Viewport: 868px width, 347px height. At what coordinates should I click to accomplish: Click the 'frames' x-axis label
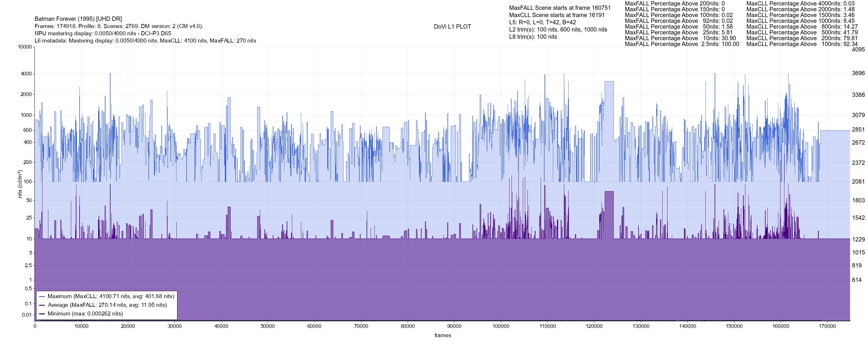[x=442, y=335]
